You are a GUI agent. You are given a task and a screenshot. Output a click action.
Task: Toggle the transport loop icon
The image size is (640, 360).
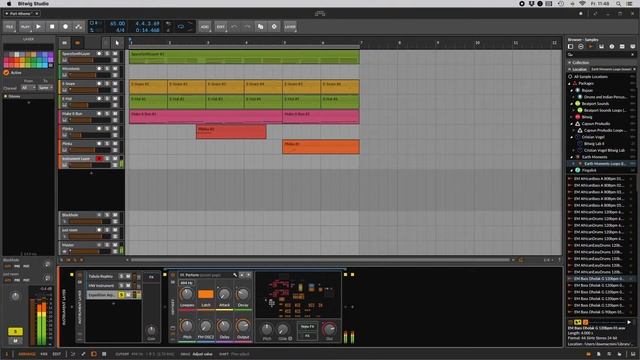(x=181, y=27)
